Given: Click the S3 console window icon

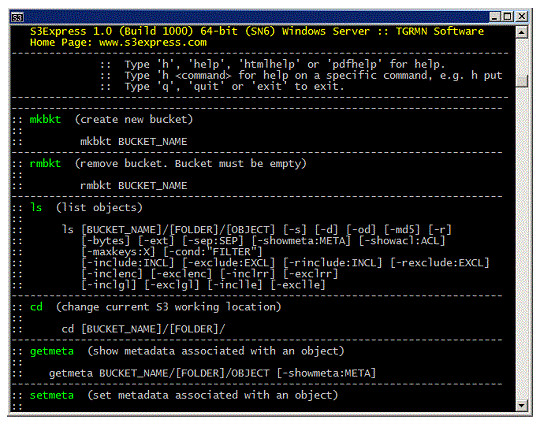Looking at the screenshot, I should [x=17, y=17].
